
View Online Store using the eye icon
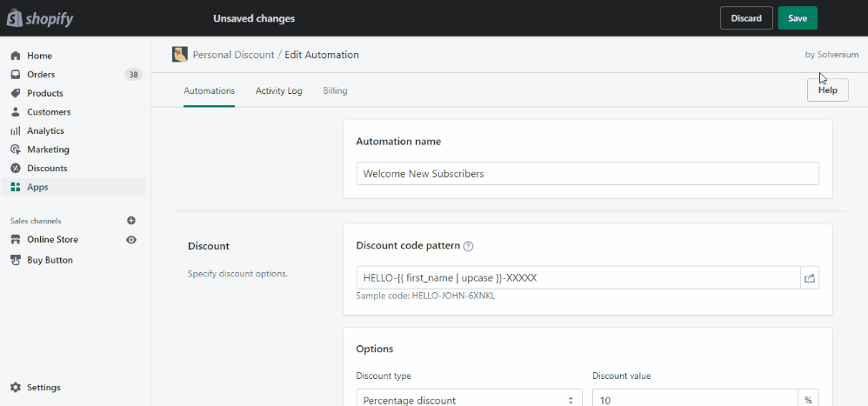[x=131, y=240]
